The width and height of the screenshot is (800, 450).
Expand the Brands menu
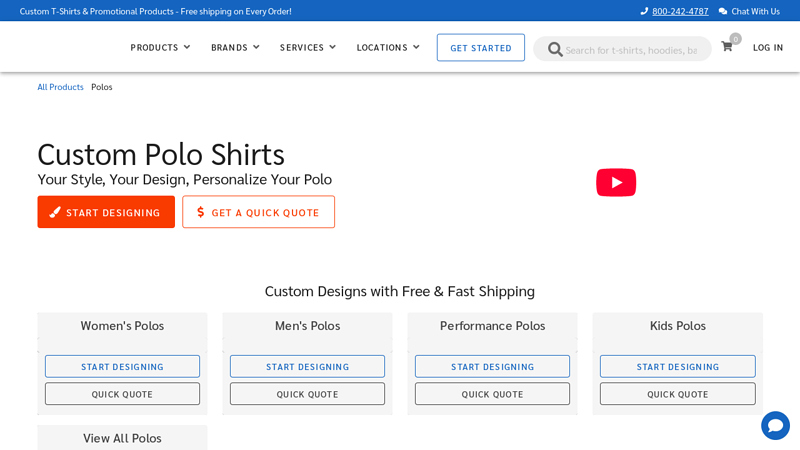pyautogui.click(x=235, y=47)
